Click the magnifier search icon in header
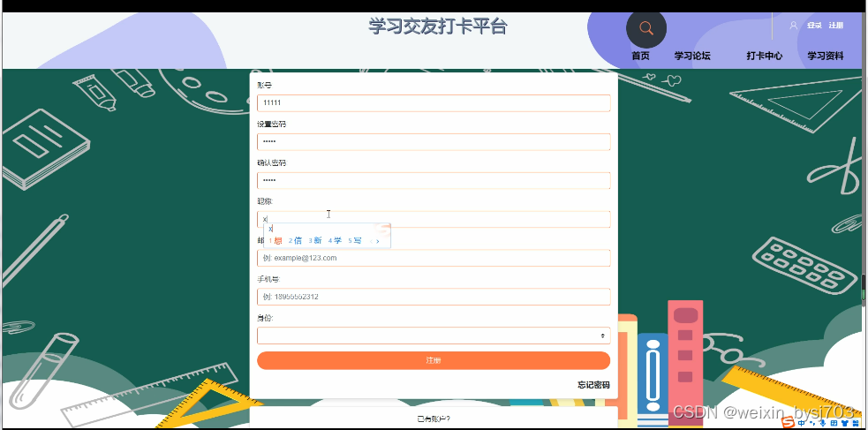Image resolution: width=868 pixels, height=430 pixels. (646, 27)
